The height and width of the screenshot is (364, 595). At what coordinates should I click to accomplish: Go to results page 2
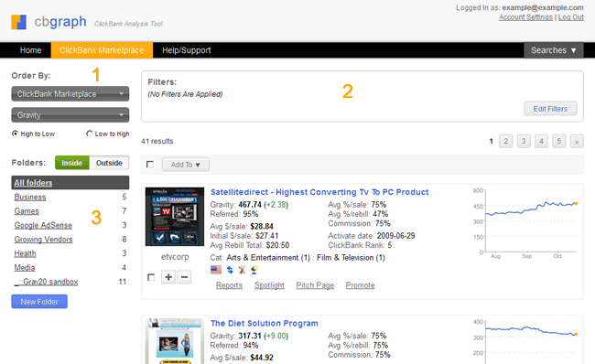(x=506, y=142)
